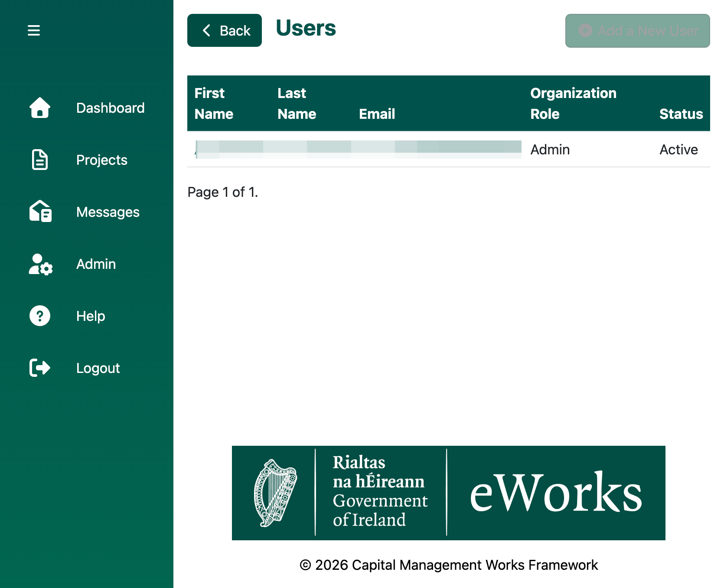The image size is (724, 588).
Task: Click the Projects document icon
Action: [x=40, y=160]
